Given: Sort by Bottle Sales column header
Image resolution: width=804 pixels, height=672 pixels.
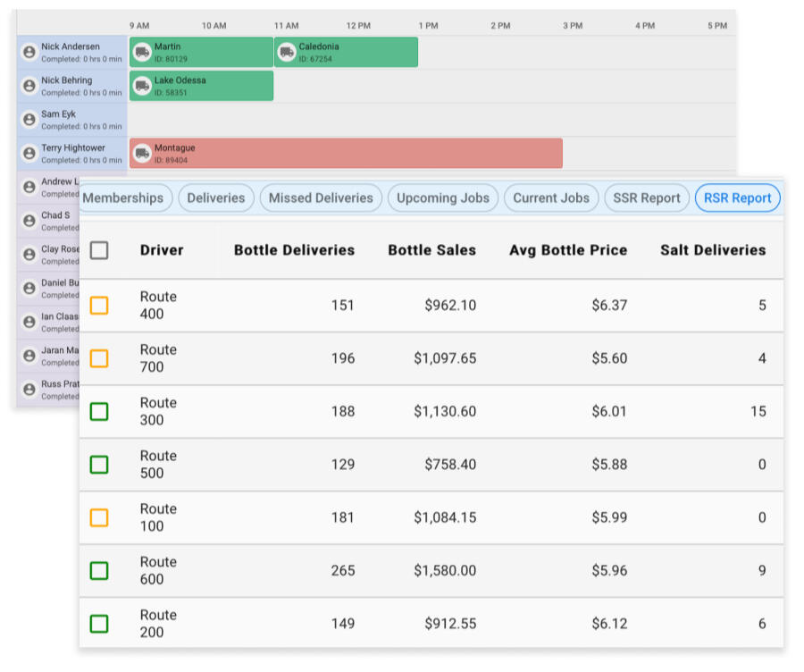Looking at the screenshot, I should point(431,250).
